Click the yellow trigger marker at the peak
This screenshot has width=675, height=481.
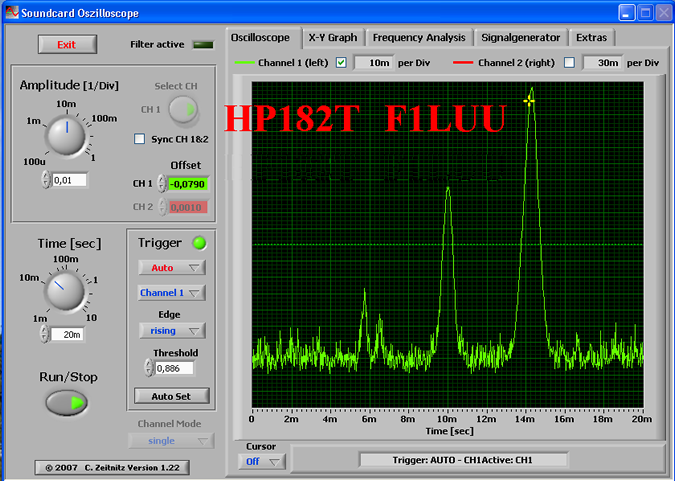(x=529, y=101)
